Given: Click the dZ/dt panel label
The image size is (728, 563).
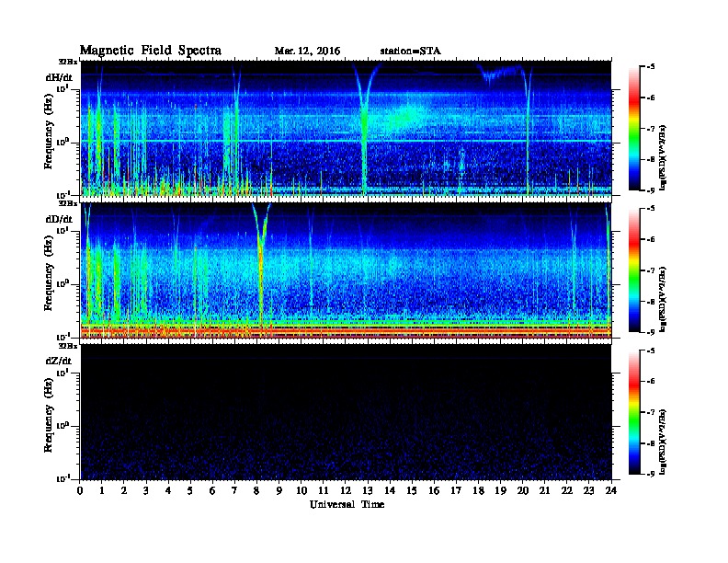Looking at the screenshot, I should coord(59,361).
